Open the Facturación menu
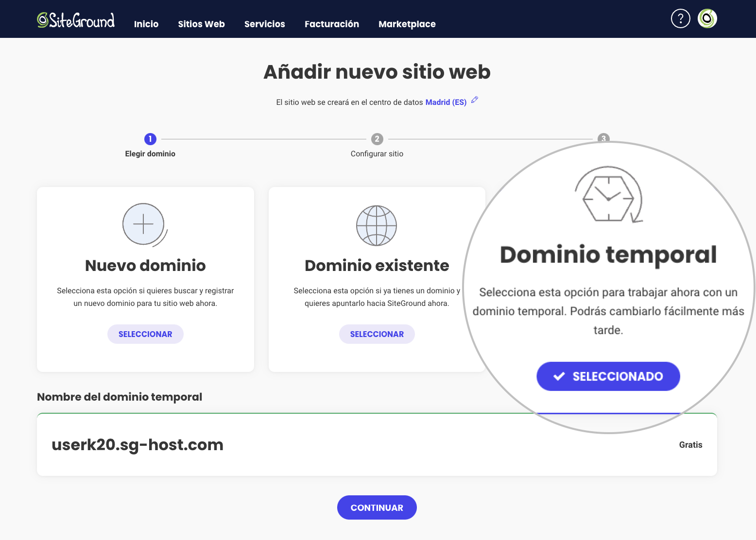 tap(332, 24)
